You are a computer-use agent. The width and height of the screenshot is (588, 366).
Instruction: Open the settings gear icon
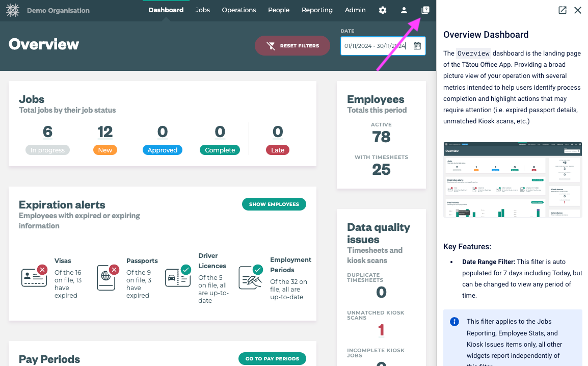[383, 10]
